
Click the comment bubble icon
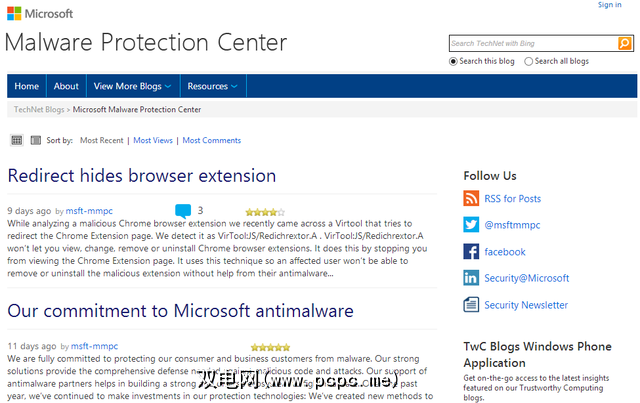(183, 211)
